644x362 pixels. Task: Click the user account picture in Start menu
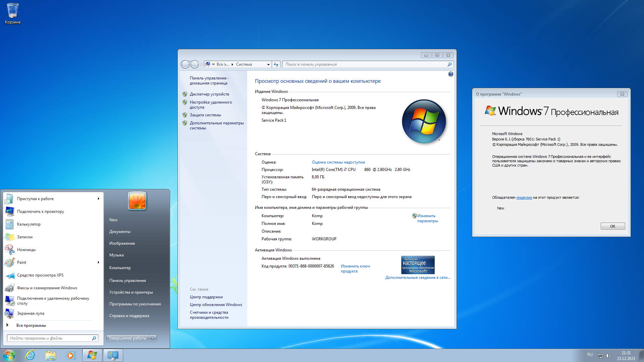coord(137,201)
